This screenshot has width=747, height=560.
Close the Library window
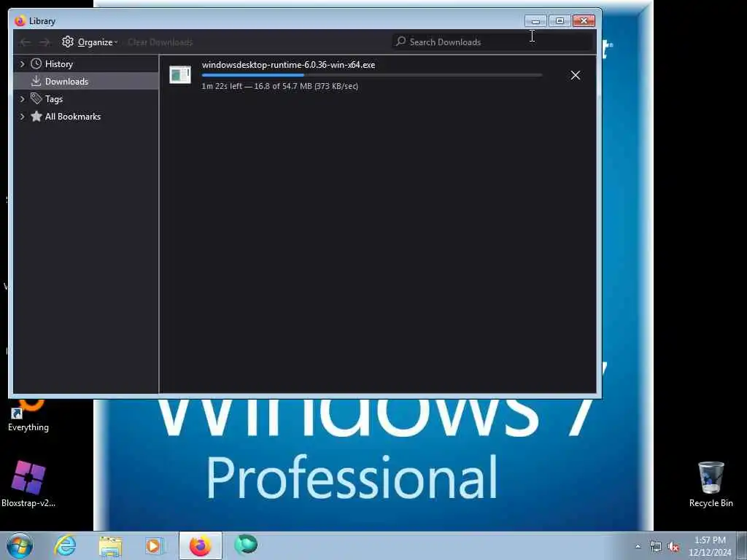[x=584, y=21]
